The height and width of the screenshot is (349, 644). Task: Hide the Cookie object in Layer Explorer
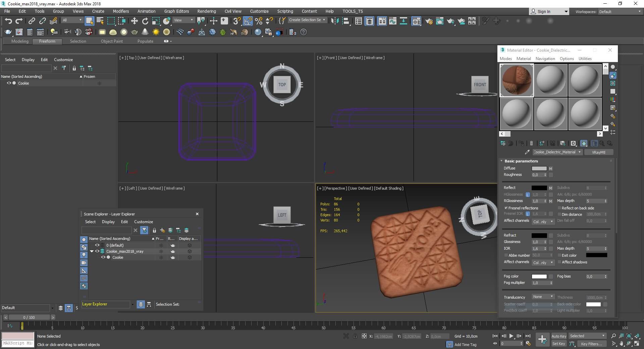click(x=103, y=257)
